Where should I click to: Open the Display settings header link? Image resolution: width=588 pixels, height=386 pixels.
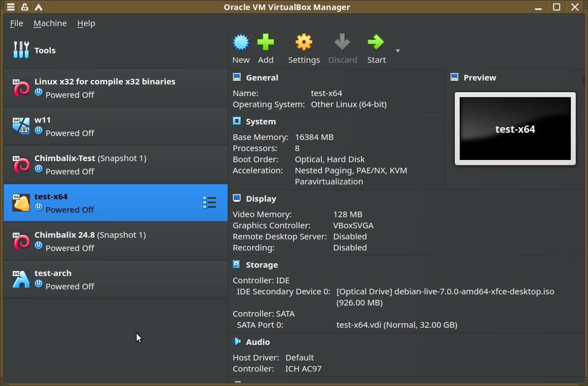coord(261,199)
